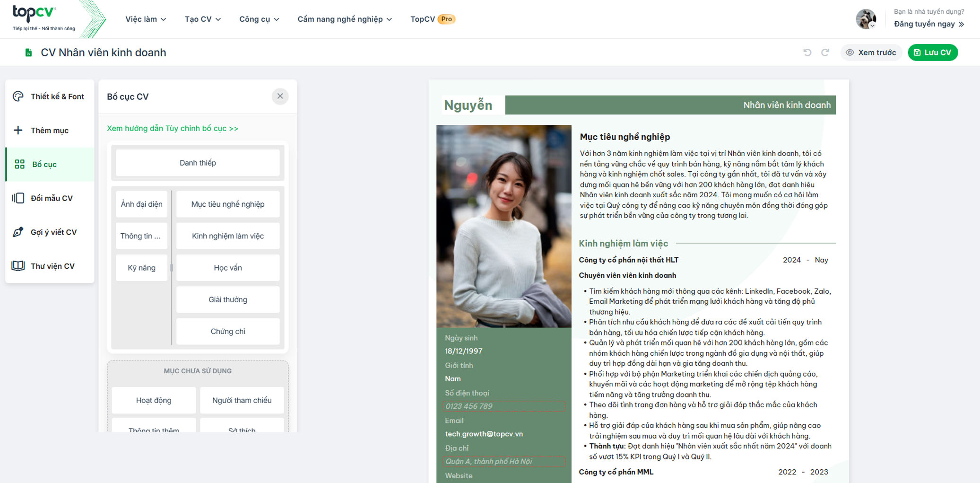Edit the CV title Nhân viên kinh doanh
Image resolution: width=980 pixels, height=483 pixels.
click(x=104, y=53)
